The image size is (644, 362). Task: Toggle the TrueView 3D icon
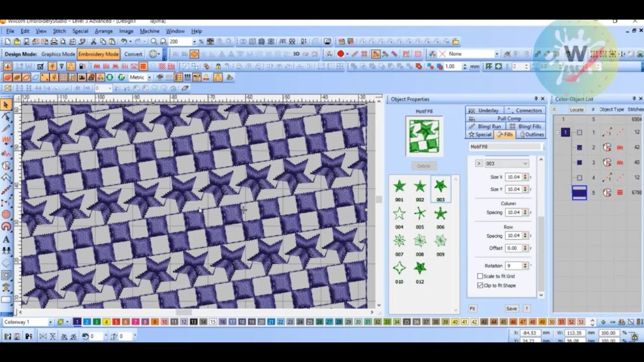coord(296,54)
